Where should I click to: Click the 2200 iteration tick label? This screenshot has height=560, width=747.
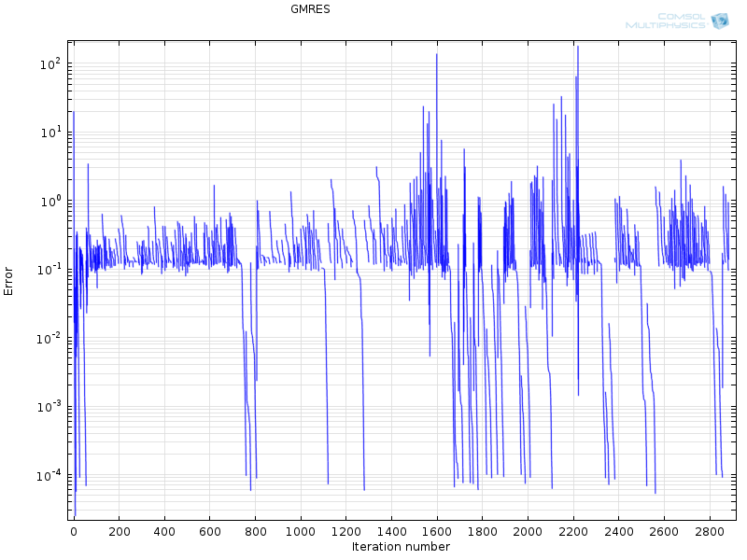tap(573, 532)
